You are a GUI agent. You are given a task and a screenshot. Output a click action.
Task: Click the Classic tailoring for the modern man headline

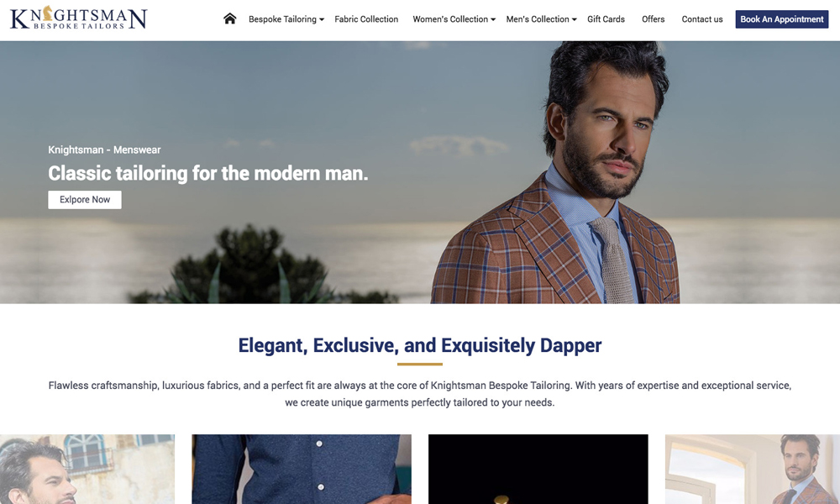(207, 174)
